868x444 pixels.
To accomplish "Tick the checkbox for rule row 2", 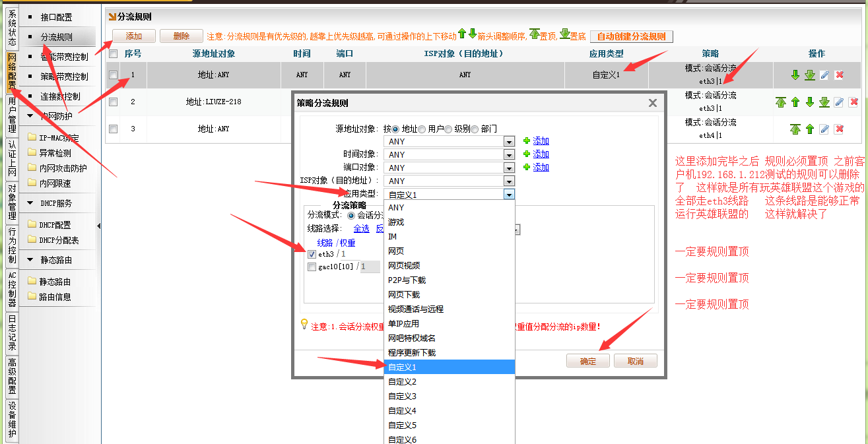I will (113, 102).
